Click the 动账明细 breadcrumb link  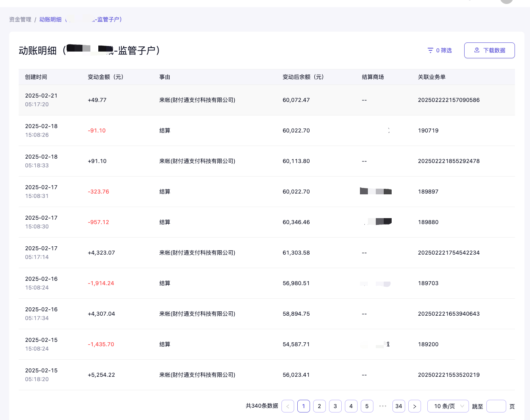(x=50, y=19)
